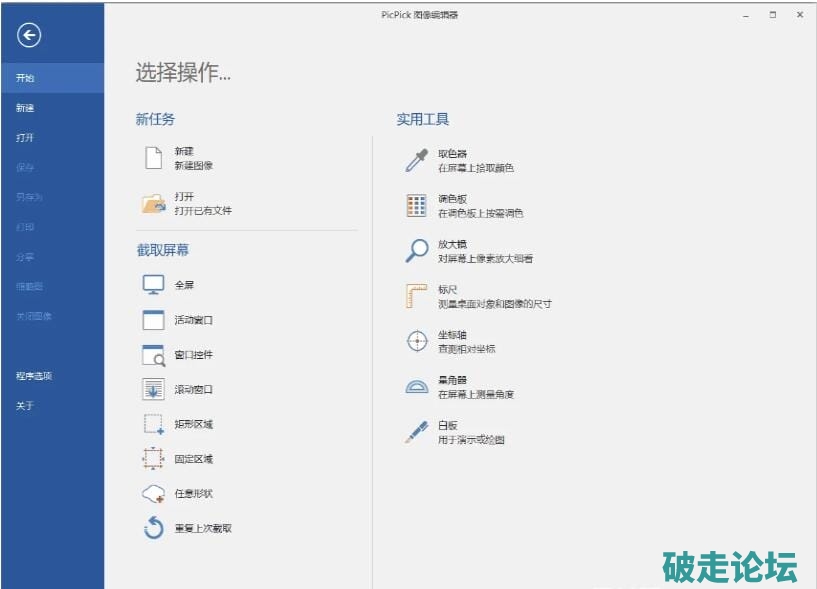The image size is (817, 589).
Task: Select the active window capture icon
Action: (153, 320)
